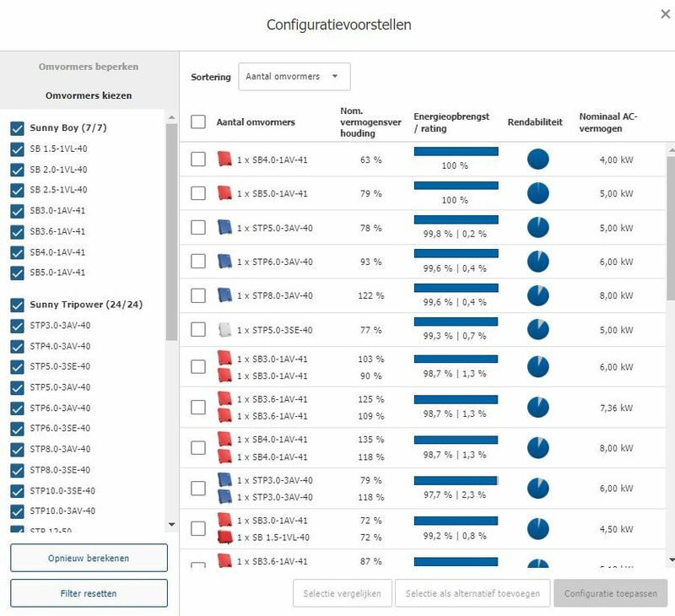Click the white STP5.0-3SE-40 inverter icon
Image resolution: width=675 pixels, height=616 pixels.
(x=224, y=330)
